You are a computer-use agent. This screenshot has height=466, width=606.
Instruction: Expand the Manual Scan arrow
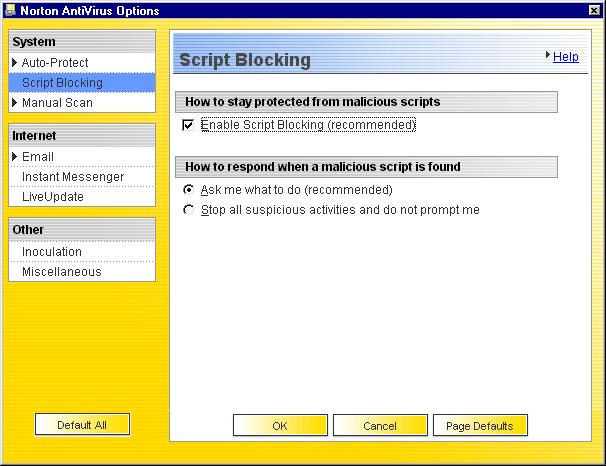(15, 103)
